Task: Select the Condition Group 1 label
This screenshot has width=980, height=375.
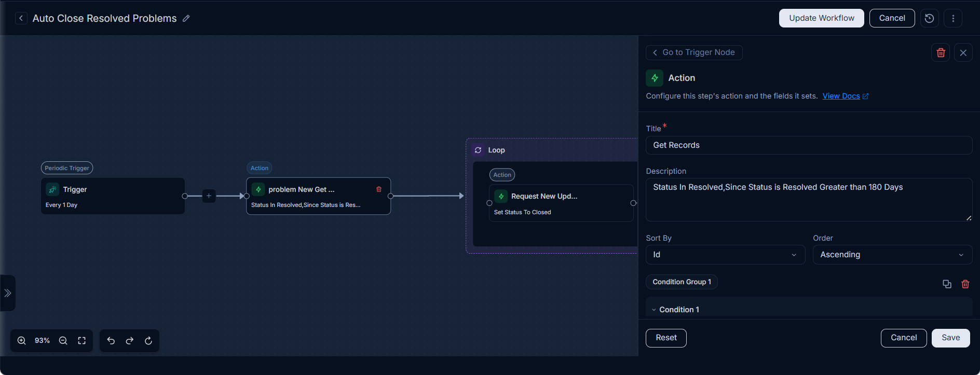Action: [682, 282]
